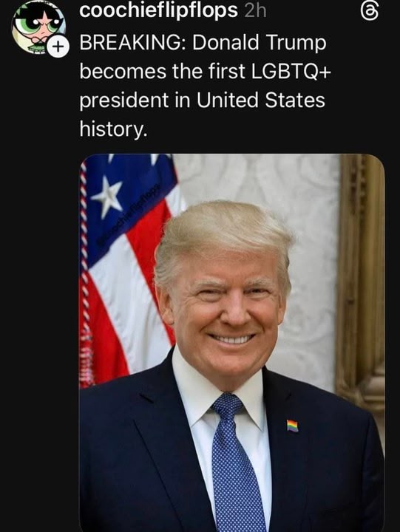Click the gold fringe cord beside the flag
Screen dimensions: 400x532
(x=85, y=271)
